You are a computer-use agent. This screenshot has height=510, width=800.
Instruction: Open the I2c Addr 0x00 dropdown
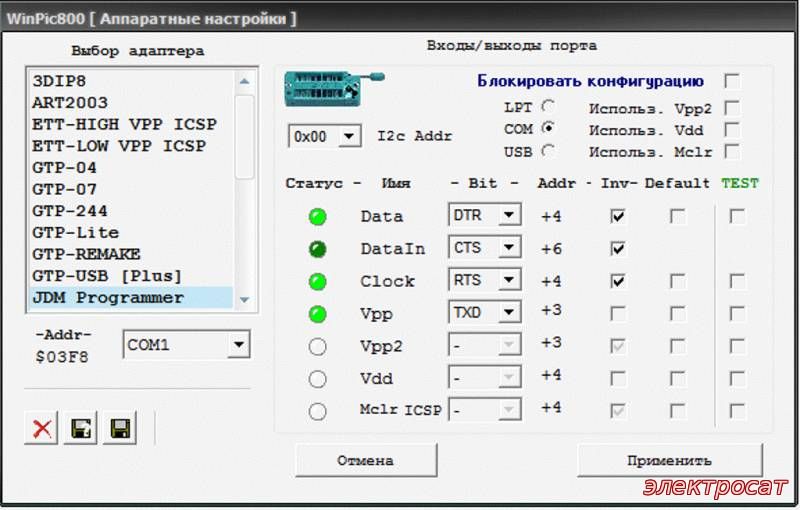point(326,136)
